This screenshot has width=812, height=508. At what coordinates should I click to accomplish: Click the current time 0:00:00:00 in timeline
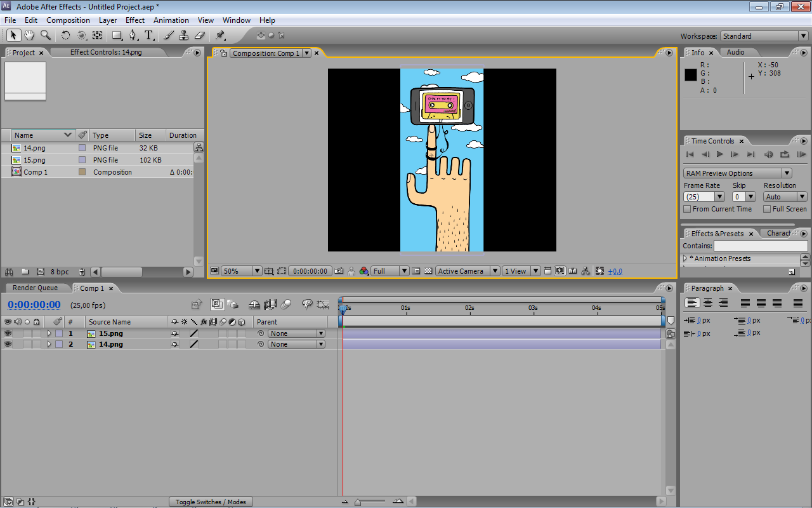pyautogui.click(x=34, y=305)
